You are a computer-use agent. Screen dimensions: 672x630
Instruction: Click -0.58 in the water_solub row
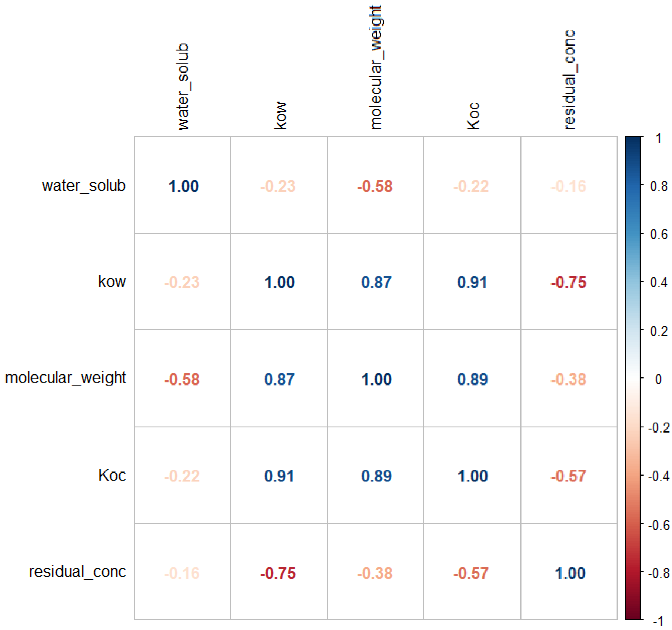point(375,186)
